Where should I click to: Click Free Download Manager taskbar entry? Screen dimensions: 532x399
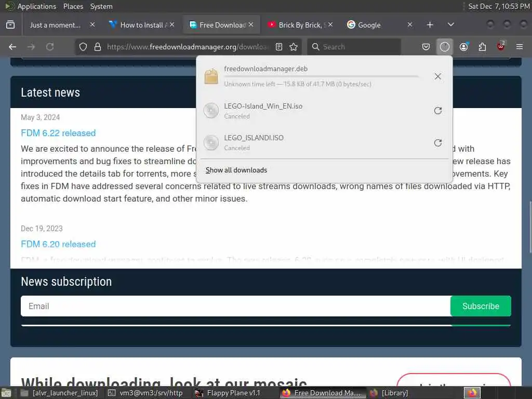coord(323,393)
